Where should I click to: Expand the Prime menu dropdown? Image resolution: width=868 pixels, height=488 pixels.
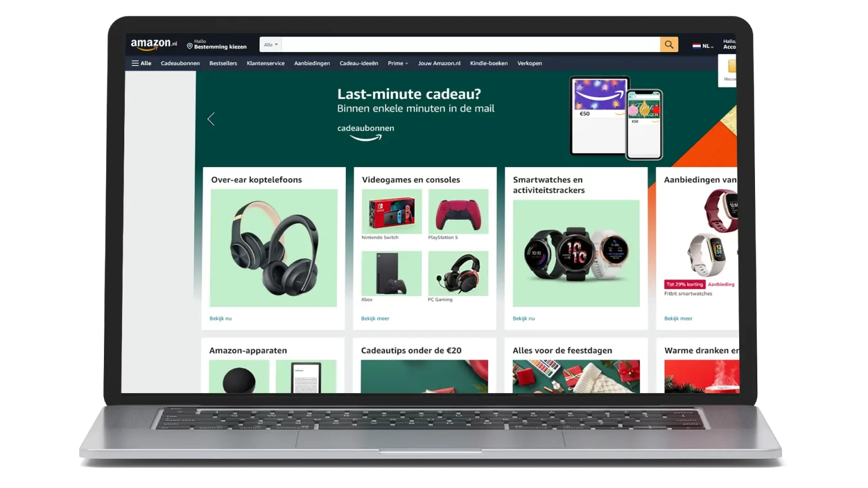point(398,63)
